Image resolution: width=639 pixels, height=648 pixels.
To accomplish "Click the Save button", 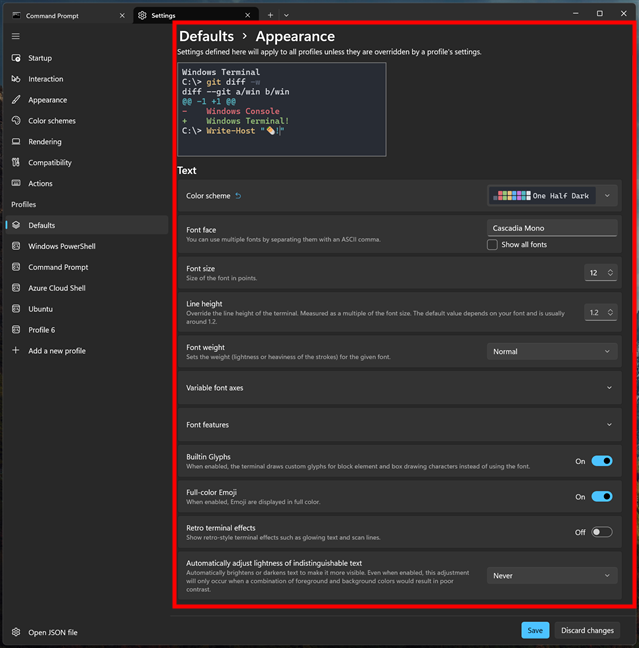I will [x=535, y=630].
